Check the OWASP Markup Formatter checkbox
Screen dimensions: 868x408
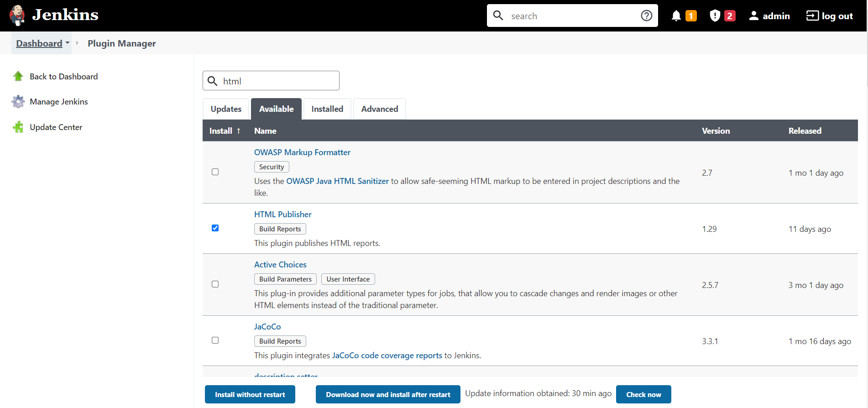pyautogui.click(x=215, y=172)
